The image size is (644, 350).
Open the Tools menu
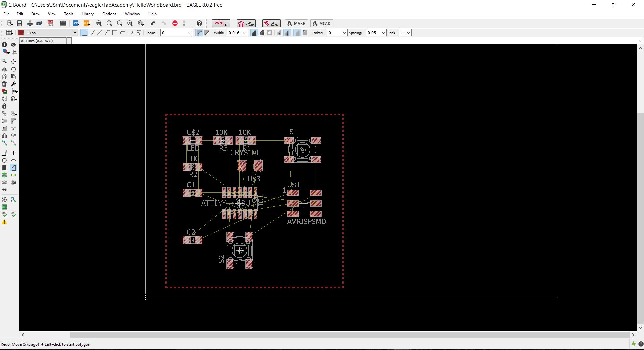[69, 14]
